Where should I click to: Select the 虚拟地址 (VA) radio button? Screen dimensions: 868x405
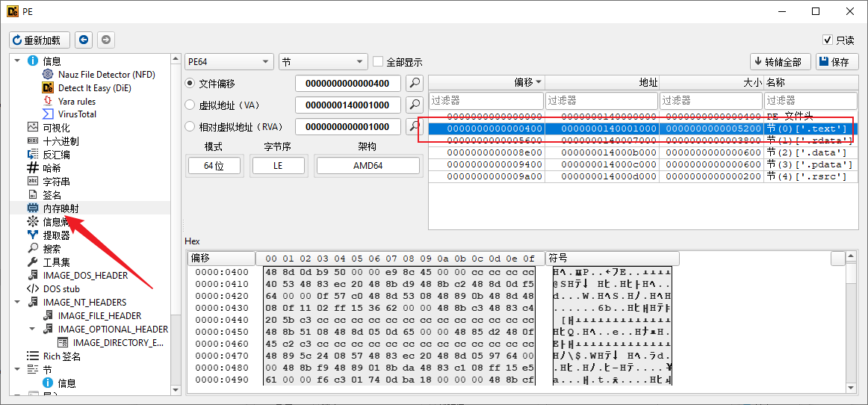tap(190, 105)
